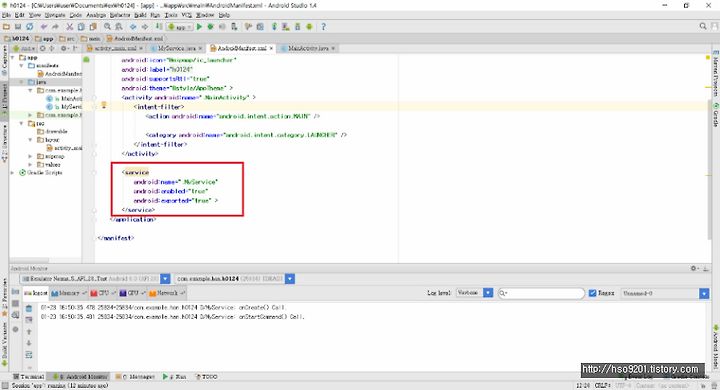Click the Find magnifier icon

pos(107,27)
